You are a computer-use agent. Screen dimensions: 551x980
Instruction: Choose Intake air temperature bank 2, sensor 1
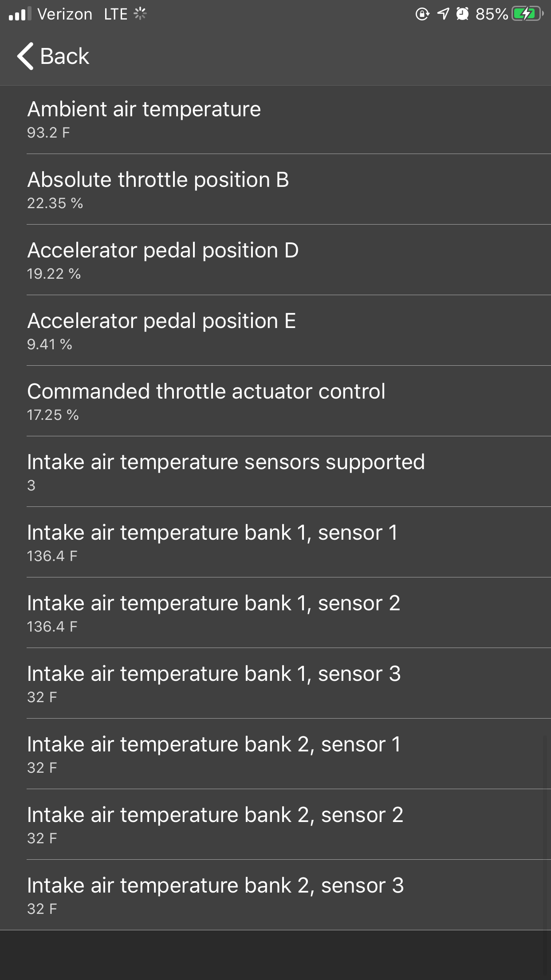275,755
